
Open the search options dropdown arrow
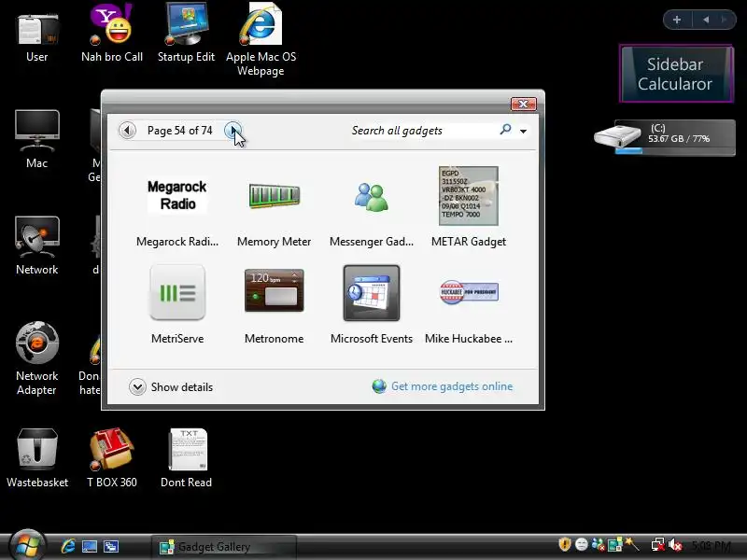523,131
